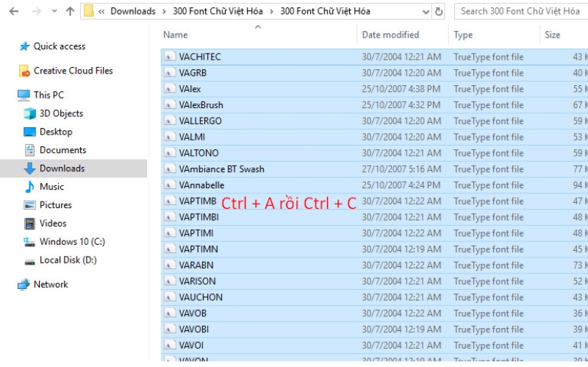Image resolution: width=588 pixels, height=367 pixels.
Task: Select the VALLERGO font file
Action: [200, 121]
